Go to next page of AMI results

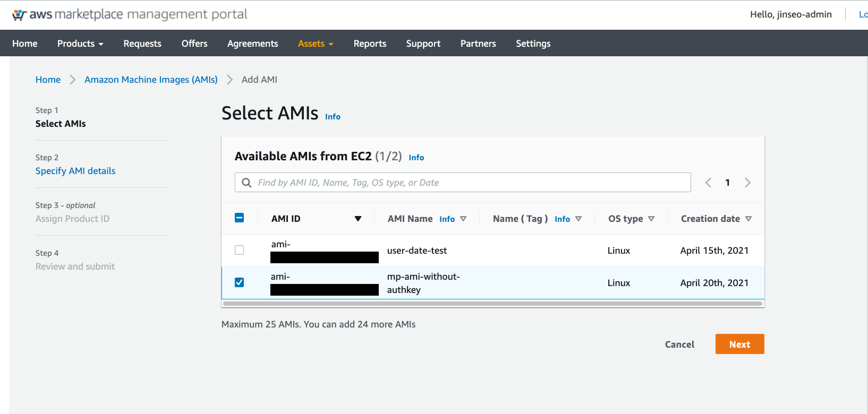[x=747, y=183]
